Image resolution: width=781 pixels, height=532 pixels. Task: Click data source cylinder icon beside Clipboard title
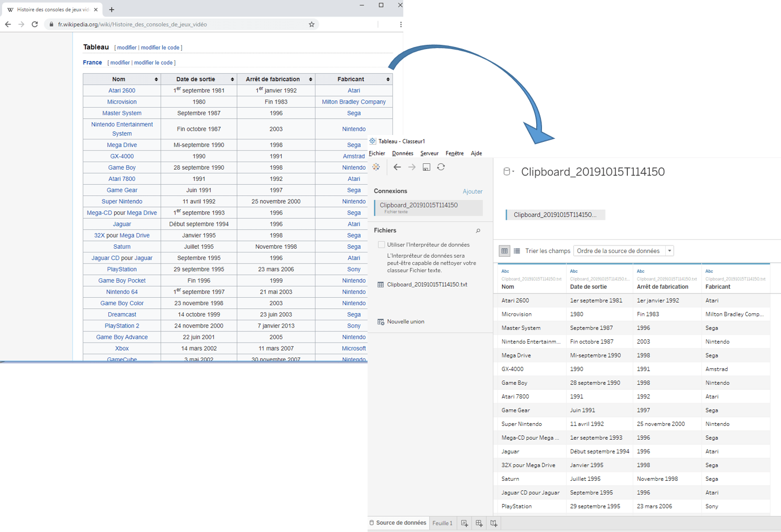tap(507, 171)
